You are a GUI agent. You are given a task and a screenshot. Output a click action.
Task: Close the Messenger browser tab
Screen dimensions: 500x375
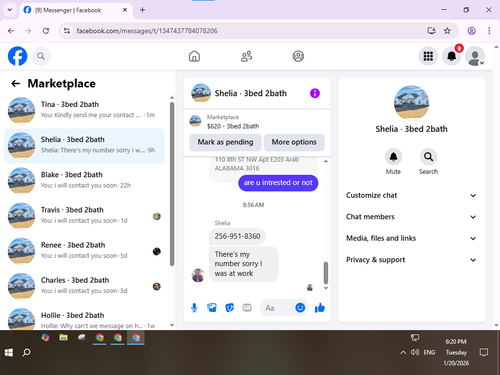coord(125,10)
